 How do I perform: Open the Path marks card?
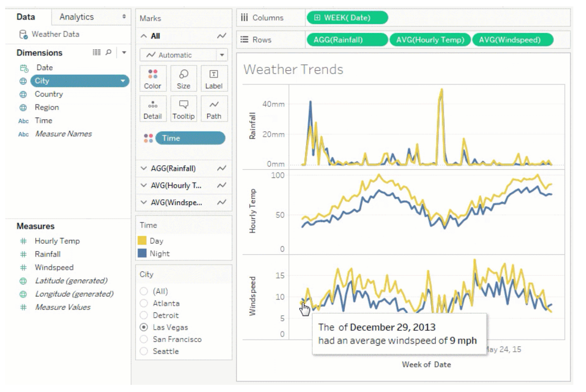point(214,109)
